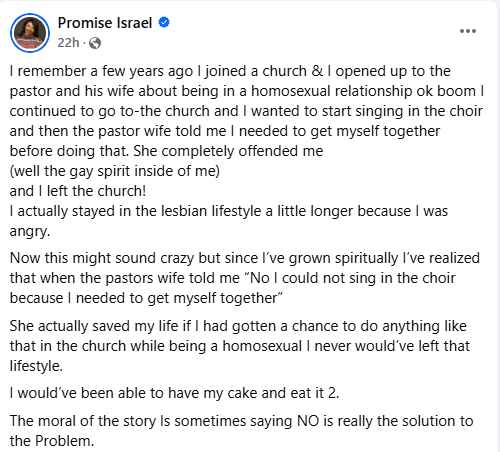This screenshot has width=500, height=452.
Task: Click the line starting "The moral of the story"
Action: [x=241, y=421]
